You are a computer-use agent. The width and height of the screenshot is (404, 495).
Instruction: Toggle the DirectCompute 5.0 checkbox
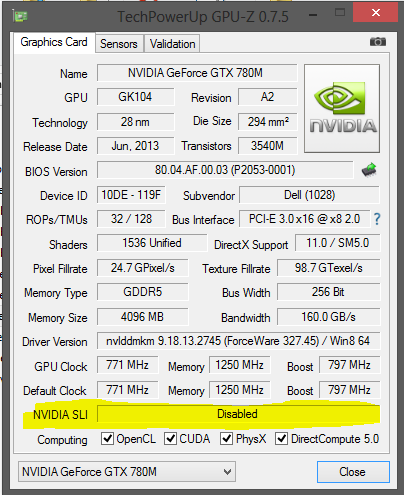pyautogui.click(x=281, y=438)
